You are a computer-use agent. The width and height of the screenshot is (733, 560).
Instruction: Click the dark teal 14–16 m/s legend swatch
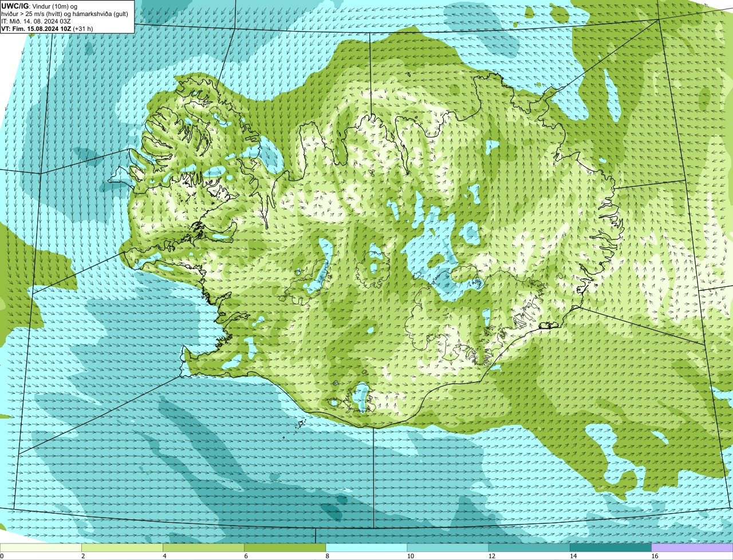(x=610, y=547)
